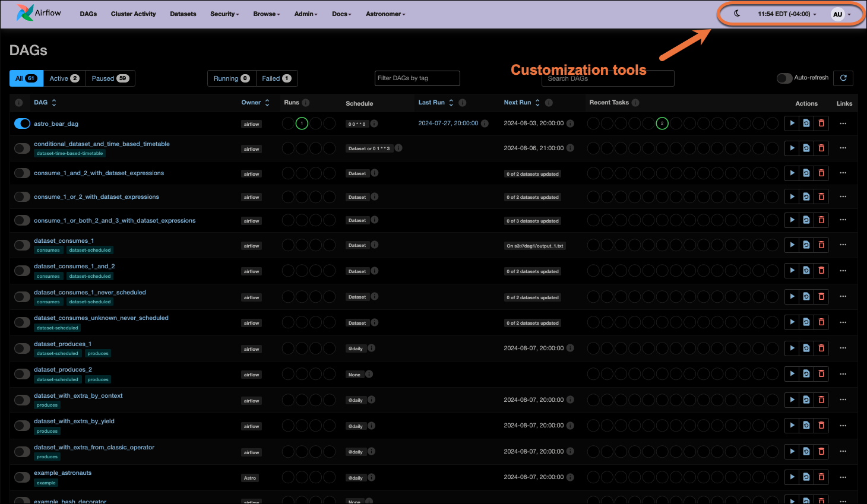Delete conditional_dataset_and_time_based_timetable via trash icon

coord(821,148)
